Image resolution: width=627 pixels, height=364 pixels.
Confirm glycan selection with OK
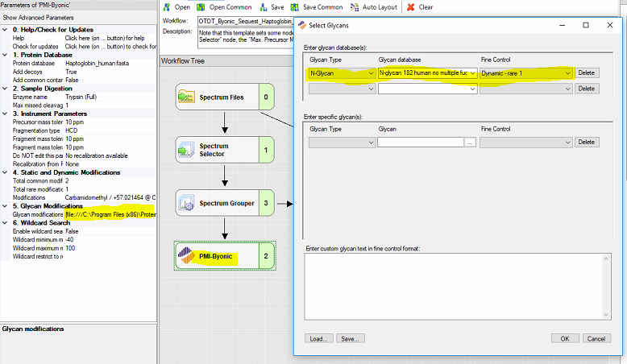(565, 339)
